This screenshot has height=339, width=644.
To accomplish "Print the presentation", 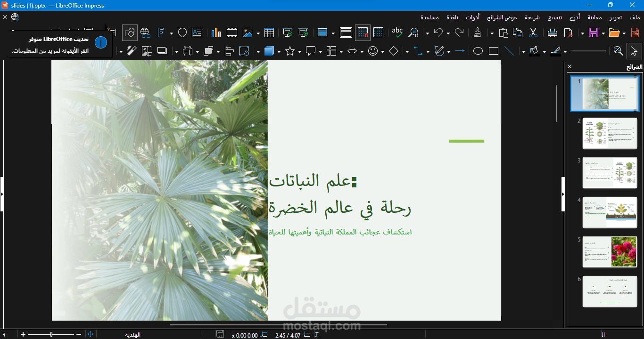I will [553, 32].
